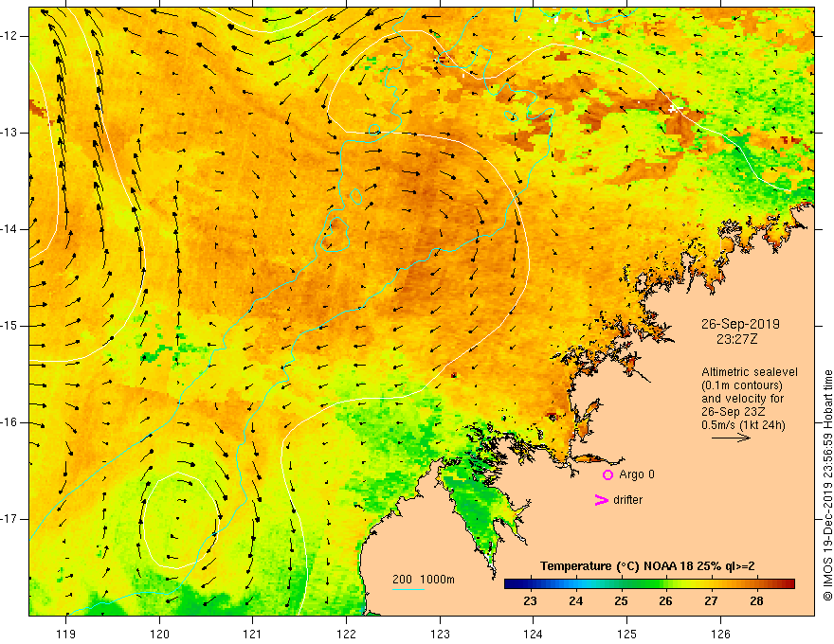The image size is (834, 644).
Task: Click the '(0.1m contours)' text
Action: click(x=742, y=385)
